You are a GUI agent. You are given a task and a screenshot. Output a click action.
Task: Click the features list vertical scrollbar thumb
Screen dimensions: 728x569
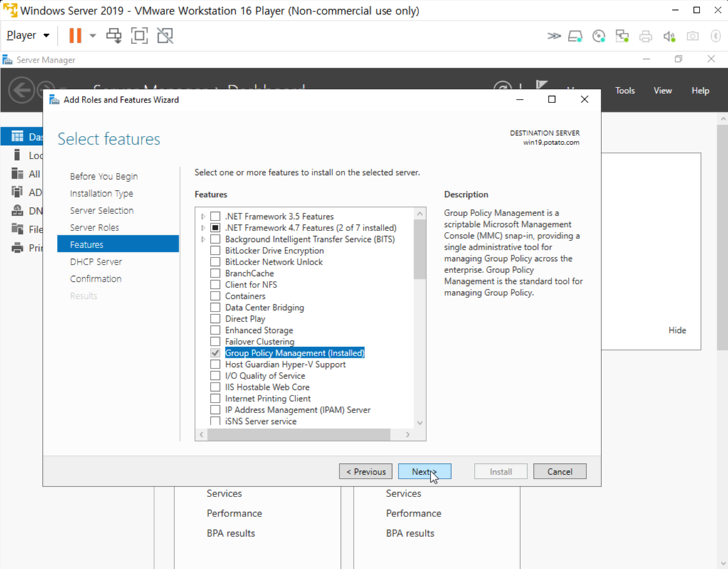[x=420, y=249]
